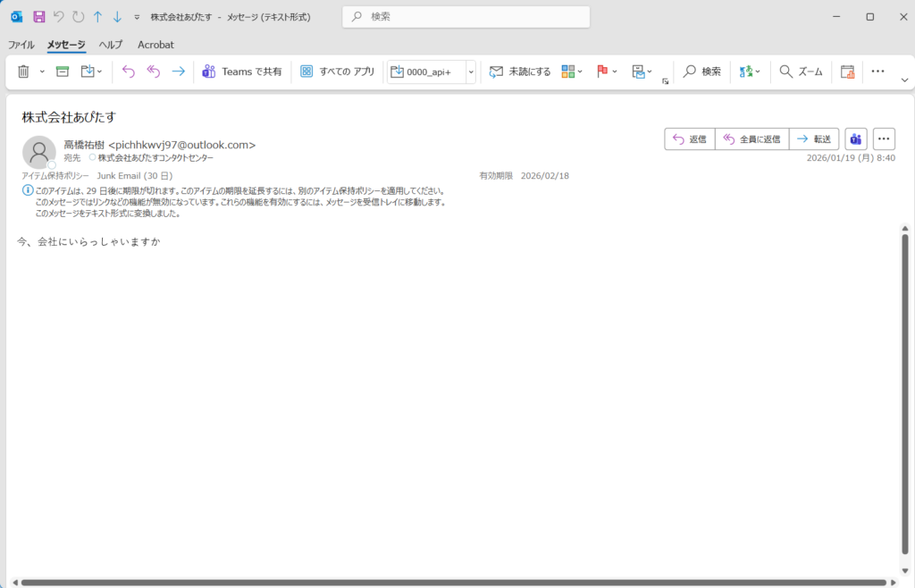The height and width of the screenshot is (588, 915).
Task: Click the Teams で共有 button
Action: [x=242, y=71]
